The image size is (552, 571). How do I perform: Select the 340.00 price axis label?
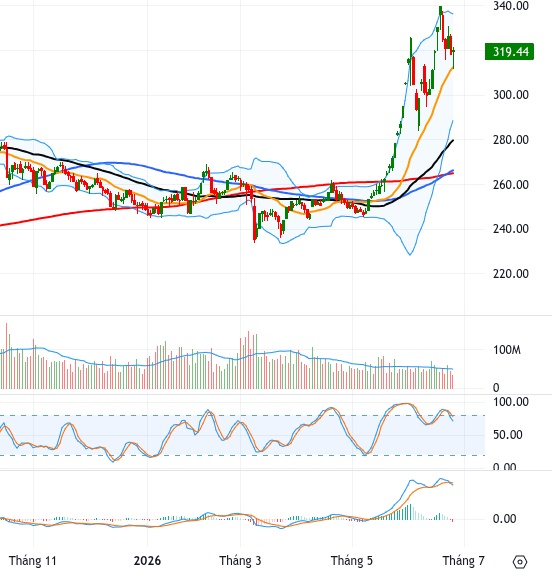pyautogui.click(x=510, y=5)
